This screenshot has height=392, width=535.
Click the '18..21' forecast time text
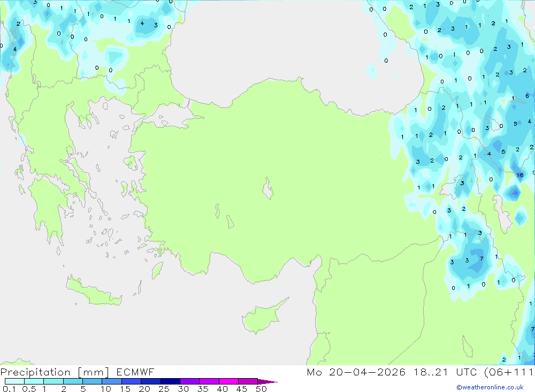click(x=431, y=372)
